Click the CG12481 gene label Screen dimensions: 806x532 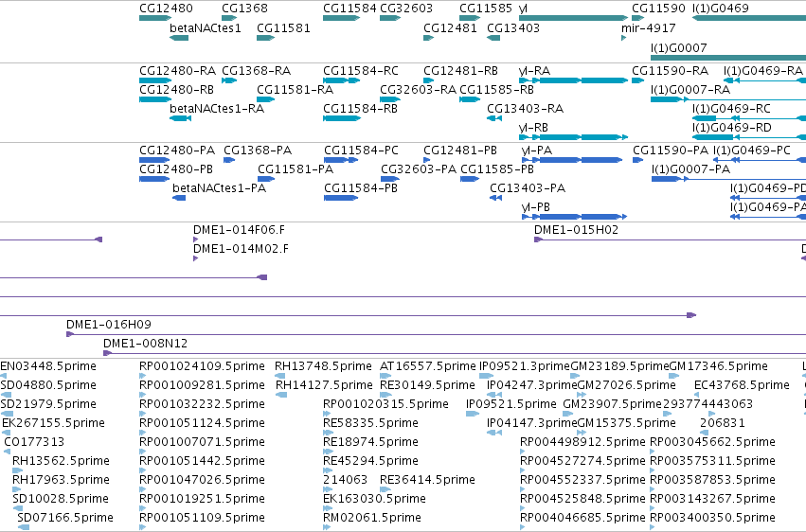tap(450, 28)
